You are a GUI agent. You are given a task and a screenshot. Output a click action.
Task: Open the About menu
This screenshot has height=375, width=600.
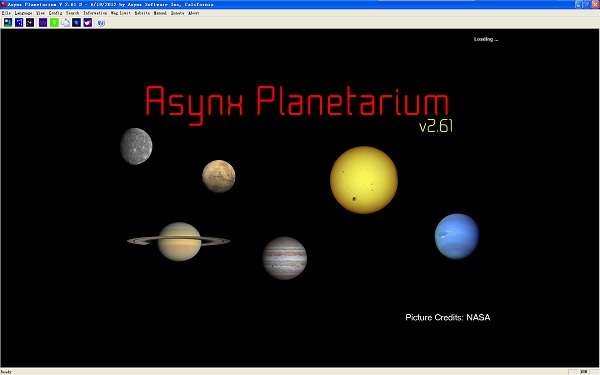point(194,13)
